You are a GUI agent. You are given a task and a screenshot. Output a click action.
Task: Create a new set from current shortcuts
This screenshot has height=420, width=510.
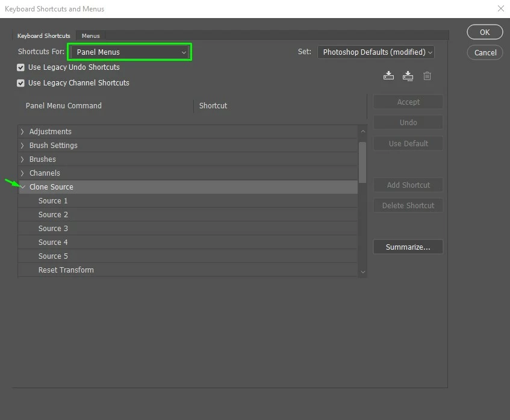tap(408, 76)
